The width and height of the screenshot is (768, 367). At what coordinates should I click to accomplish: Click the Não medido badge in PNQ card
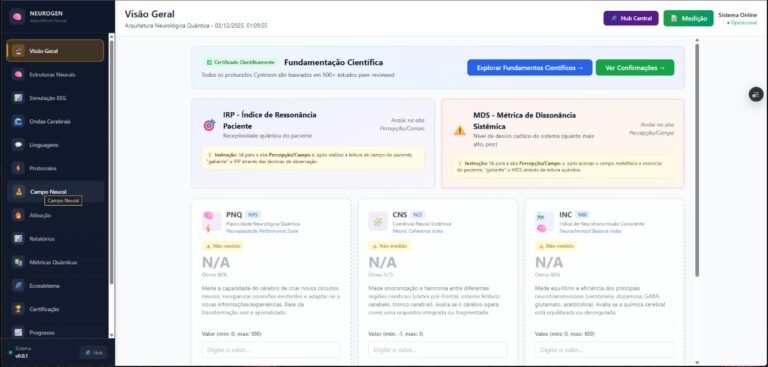pyautogui.click(x=222, y=246)
